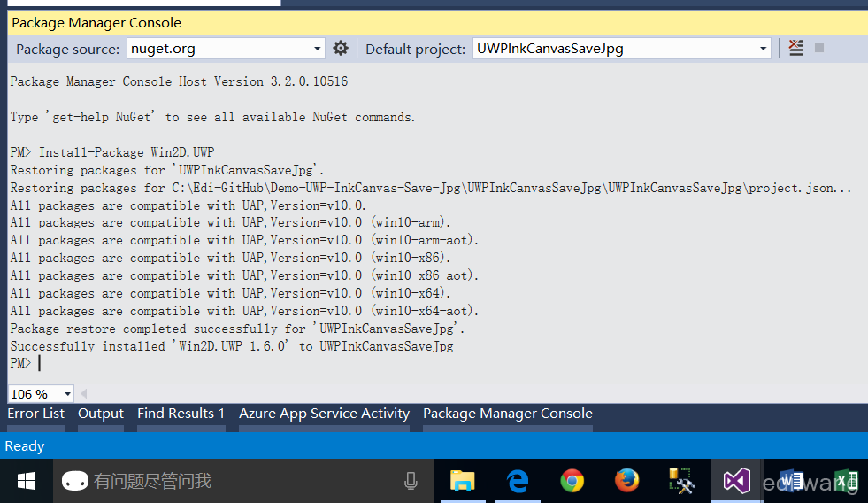Viewport: 868px width, 503px height.
Task: Open the tools app on taskbar
Action: [681, 481]
